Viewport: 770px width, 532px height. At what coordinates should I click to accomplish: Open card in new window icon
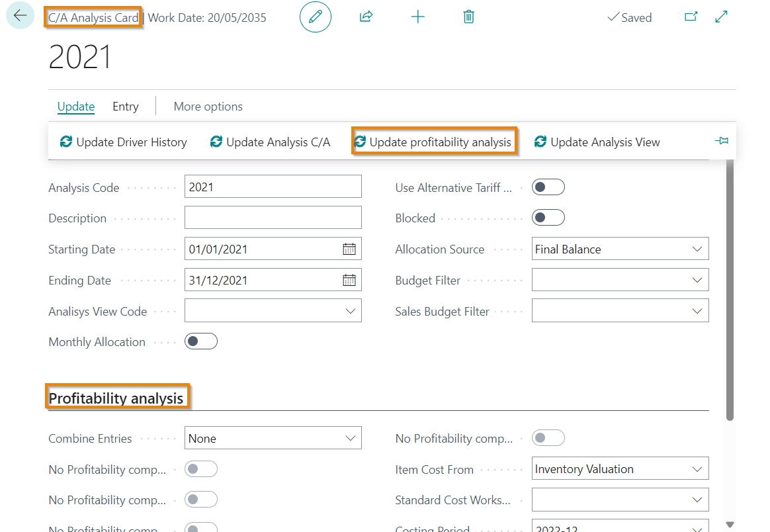click(691, 17)
